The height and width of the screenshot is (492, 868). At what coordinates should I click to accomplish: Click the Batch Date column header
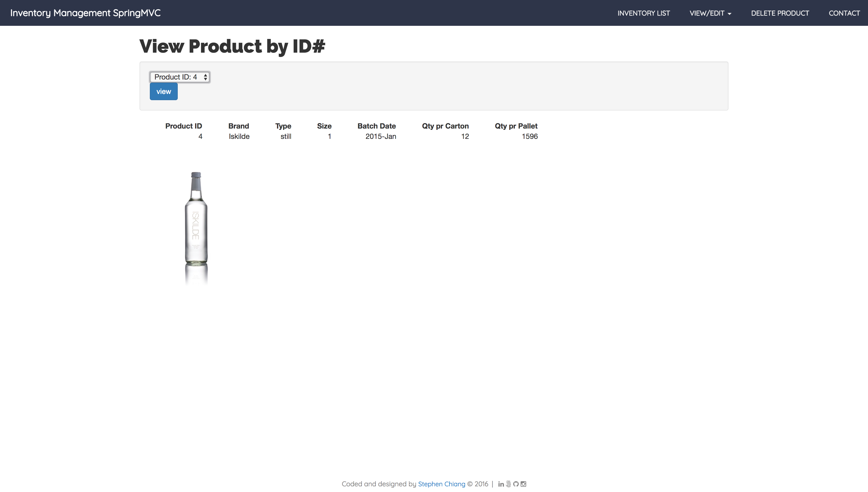[376, 126]
